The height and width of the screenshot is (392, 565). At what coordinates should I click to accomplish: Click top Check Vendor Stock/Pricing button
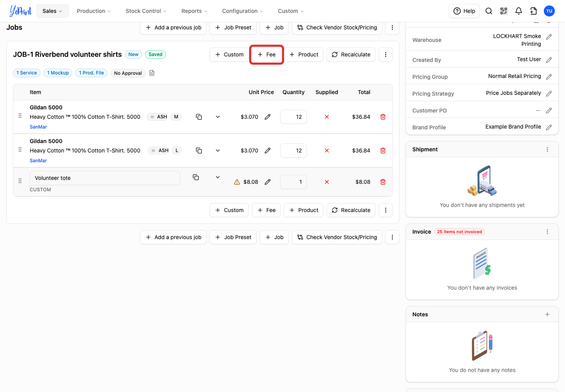[x=337, y=27]
